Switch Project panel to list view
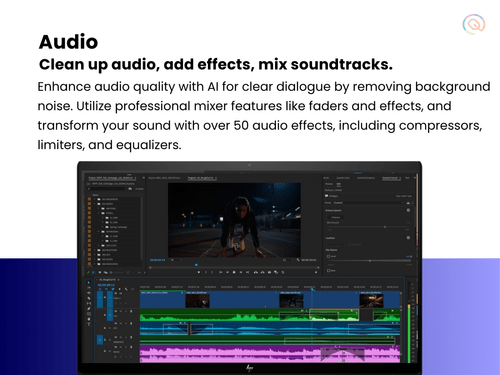500x375 pixels. pyautogui.click(x=93, y=272)
